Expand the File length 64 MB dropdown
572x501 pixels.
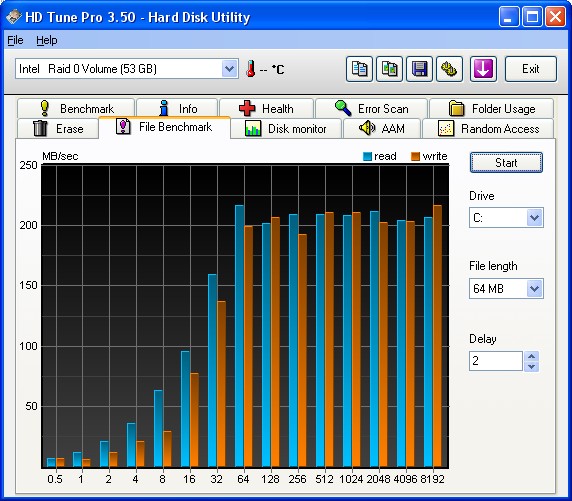click(x=534, y=289)
